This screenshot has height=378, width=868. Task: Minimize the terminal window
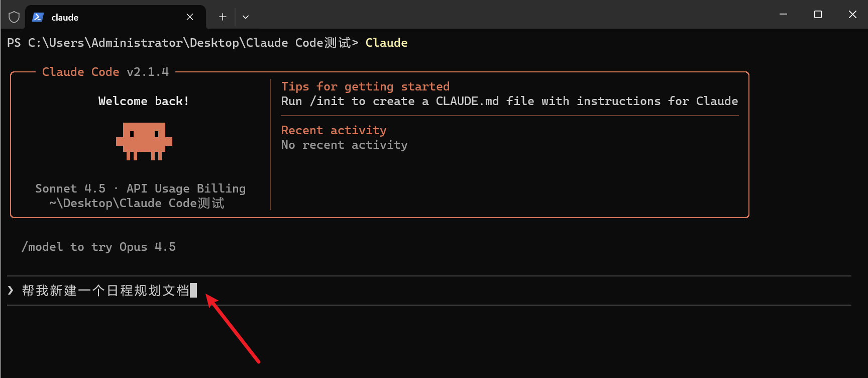click(x=783, y=15)
